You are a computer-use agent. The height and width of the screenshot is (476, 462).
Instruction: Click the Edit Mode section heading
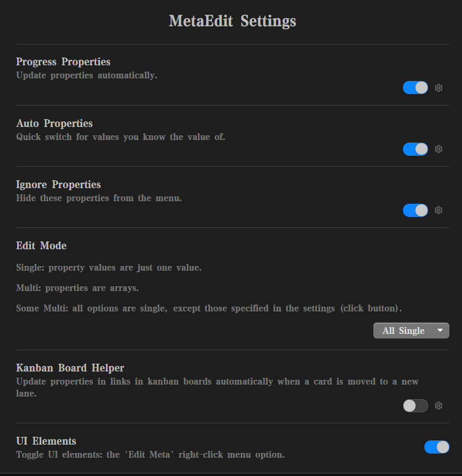click(41, 246)
